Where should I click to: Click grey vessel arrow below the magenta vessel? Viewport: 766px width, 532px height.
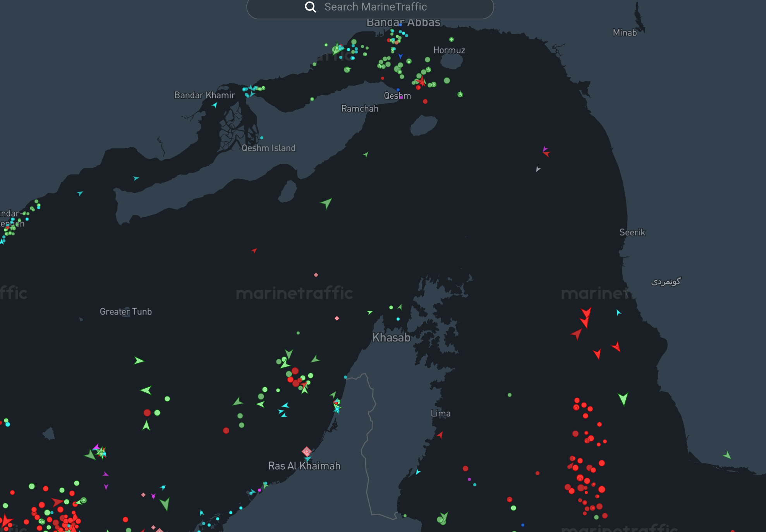538,169
